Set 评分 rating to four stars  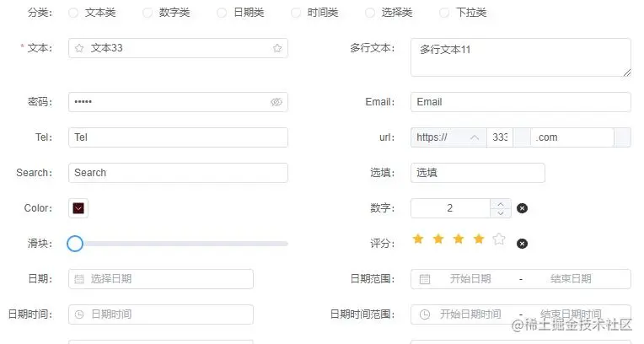pos(479,239)
